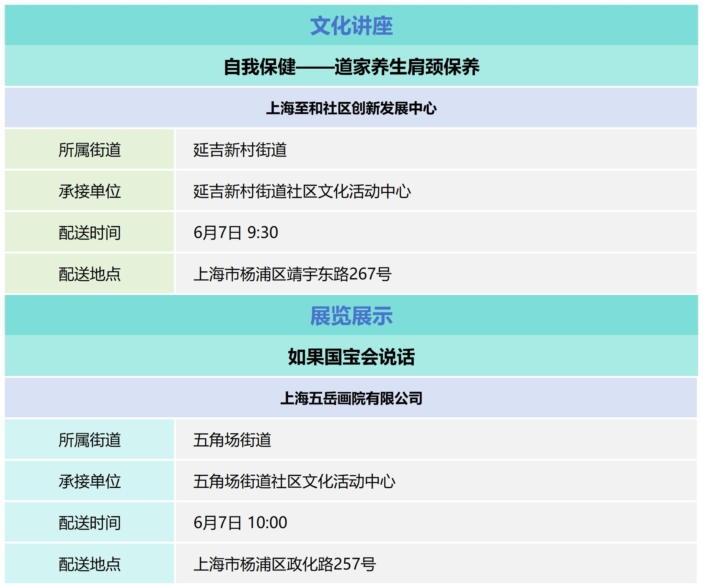Click the 6月7日 9:30 time cell
The image size is (703, 588).
(236, 232)
